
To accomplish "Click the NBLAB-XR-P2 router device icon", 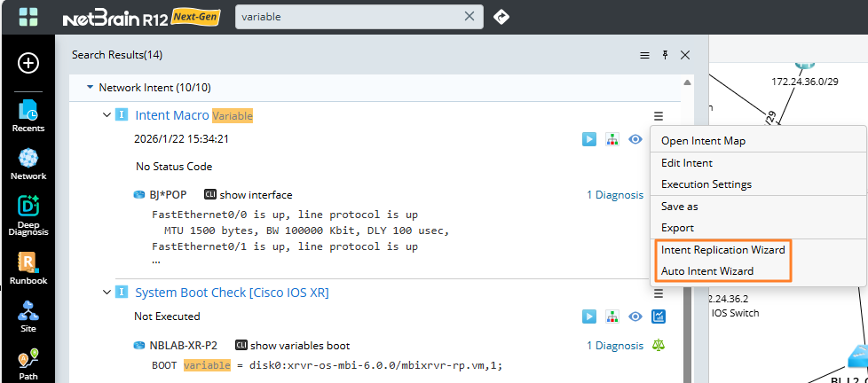I will tap(139, 346).
